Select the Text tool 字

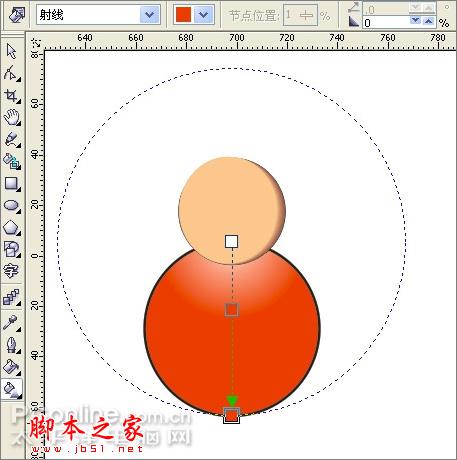pyautogui.click(x=11, y=271)
